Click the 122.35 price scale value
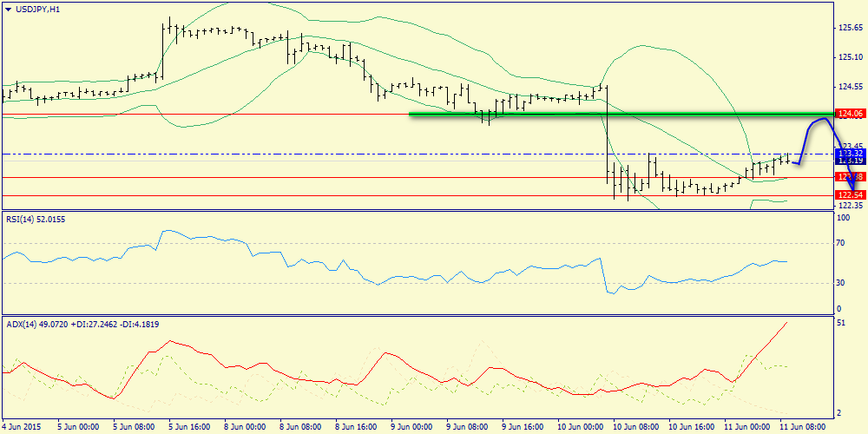This screenshot has width=868, height=434. [x=851, y=206]
